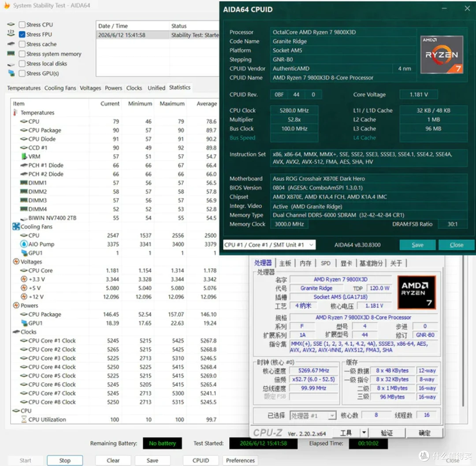Enable the Stress GPU(s) checkbox
This screenshot has height=466, width=476.
coord(22,73)
